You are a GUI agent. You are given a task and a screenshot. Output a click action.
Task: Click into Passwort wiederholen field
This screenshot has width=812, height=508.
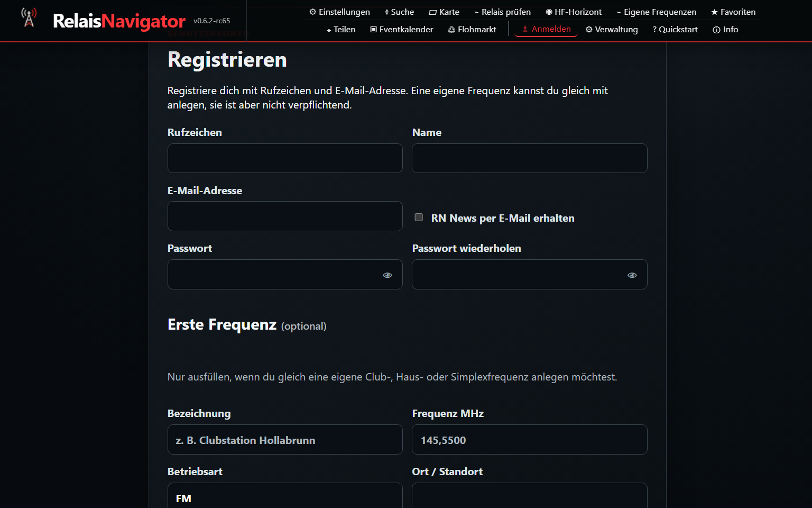click(x=530, y=274)
